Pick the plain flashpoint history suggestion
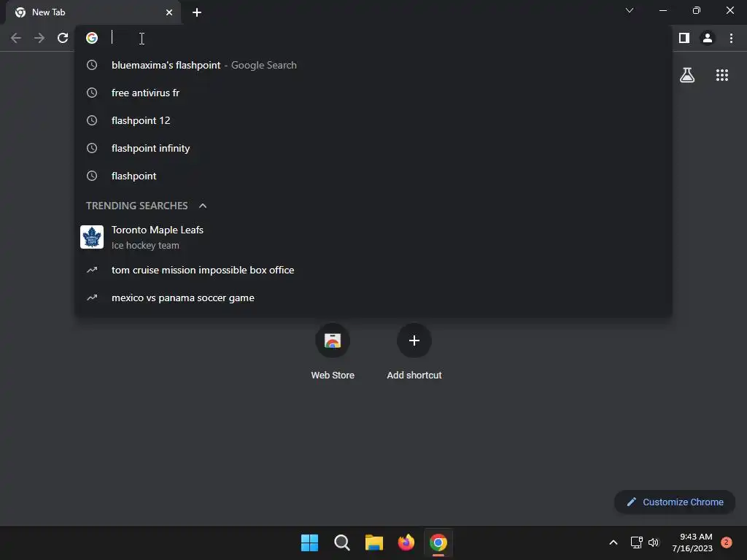 pyautogui.click(x=373, y=176)
